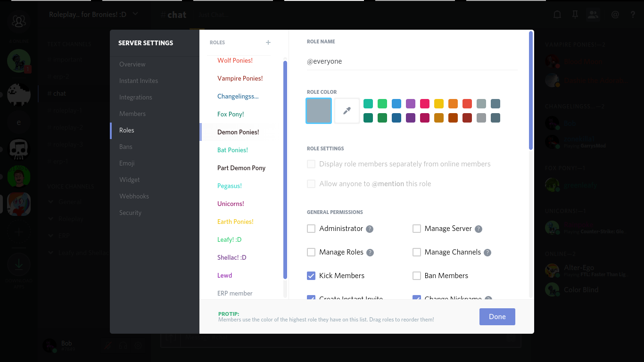Toggle Display role members separately checkbox

[x=311, y=164]
